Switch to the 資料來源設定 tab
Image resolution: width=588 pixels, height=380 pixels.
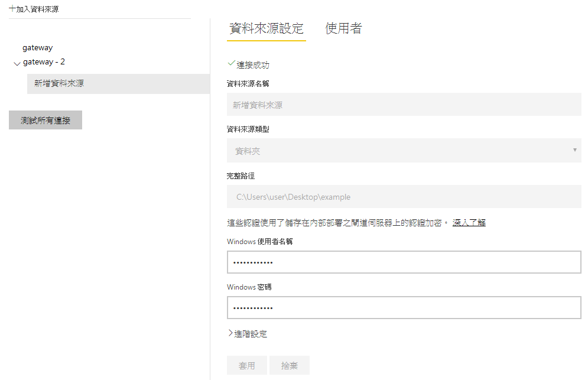tap(266, 28)
